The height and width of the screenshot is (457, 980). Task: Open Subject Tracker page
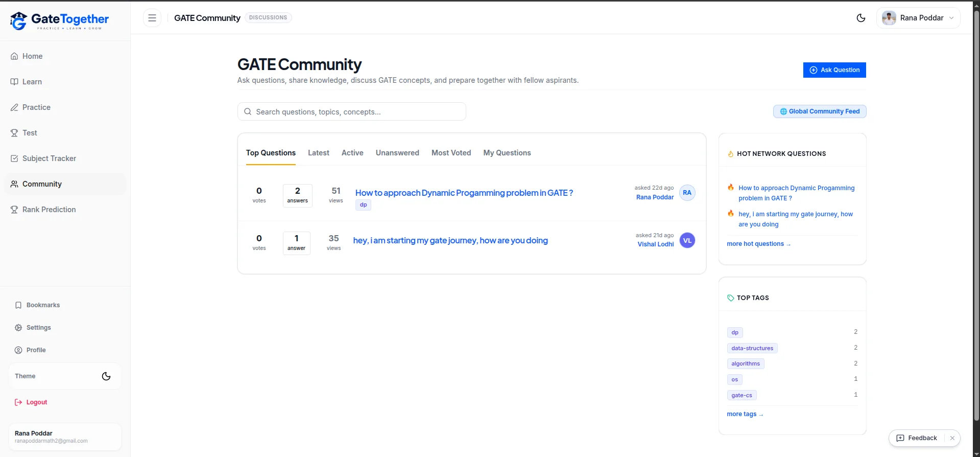(65, 158)
